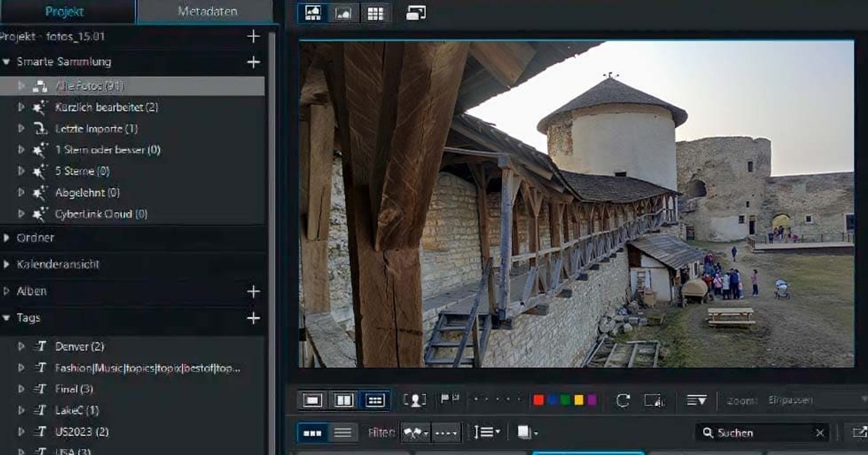Expand the Ordner section

[7, 238]
